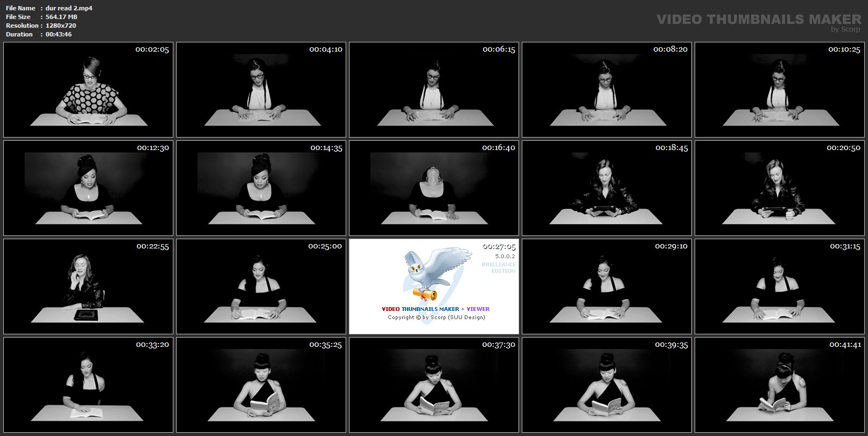868x436 pixels.
Task: Click the final thumbnail at 00:41:41
Action: (779, 385)
